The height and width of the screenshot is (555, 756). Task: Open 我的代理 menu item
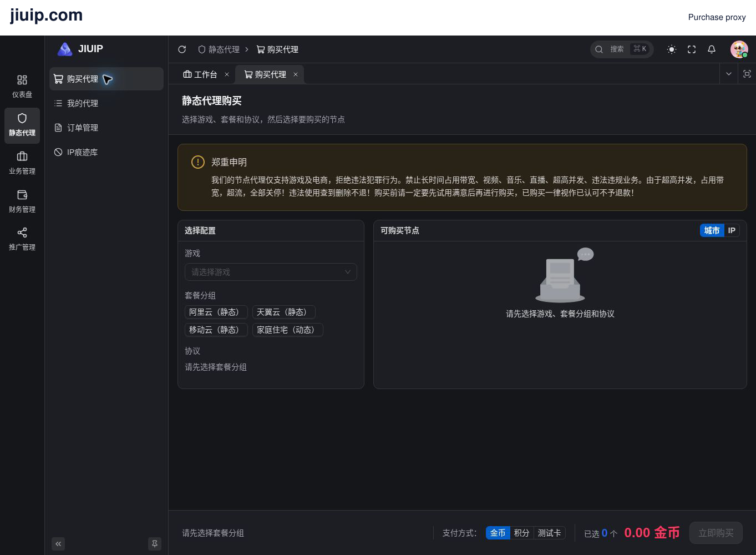(x=106, y=103)
